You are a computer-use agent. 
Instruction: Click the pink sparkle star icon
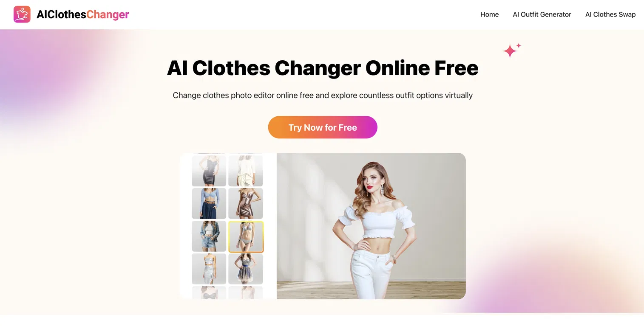[x=511, y=50]
